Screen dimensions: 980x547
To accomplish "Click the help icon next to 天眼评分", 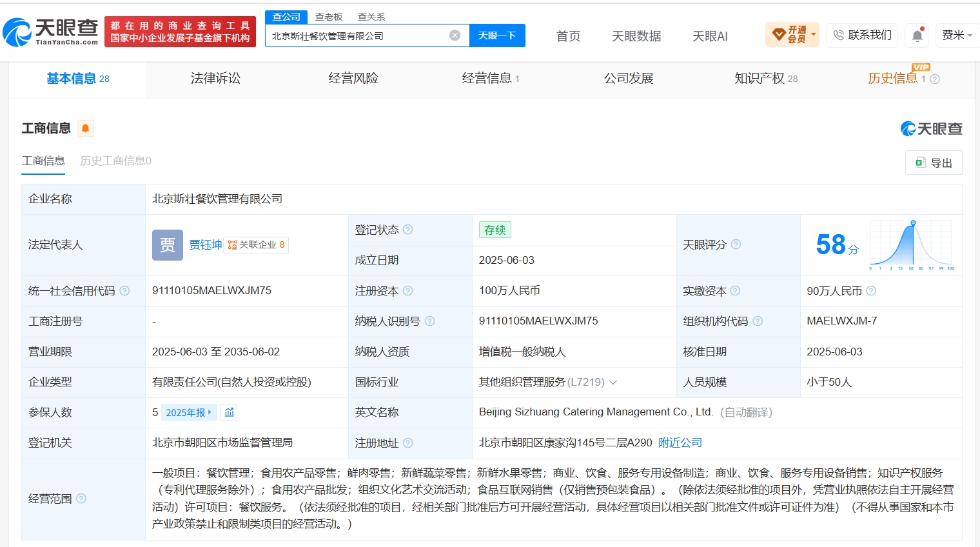I will coord(736,244).
